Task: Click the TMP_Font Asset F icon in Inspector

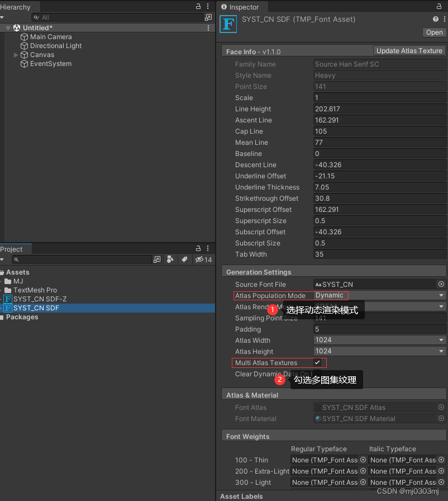Action: (228, 24)
